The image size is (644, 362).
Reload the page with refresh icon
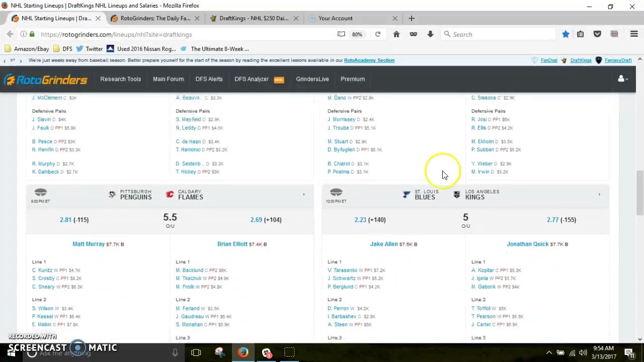click(x=377, y=34)
